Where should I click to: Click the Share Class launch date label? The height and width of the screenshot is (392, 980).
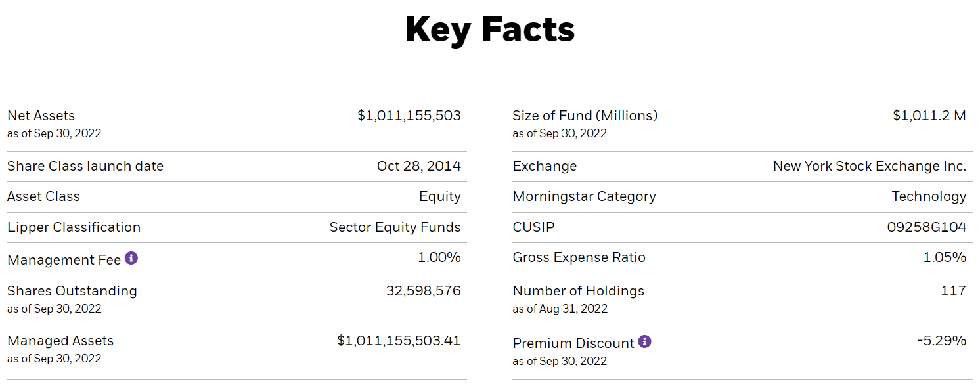click(85, 166)
